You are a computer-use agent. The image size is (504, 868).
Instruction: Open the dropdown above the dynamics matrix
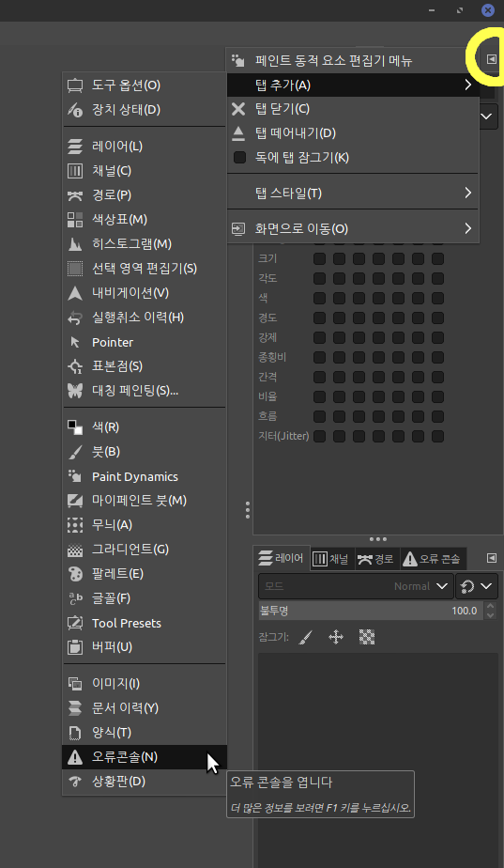(x=487, y=116)
